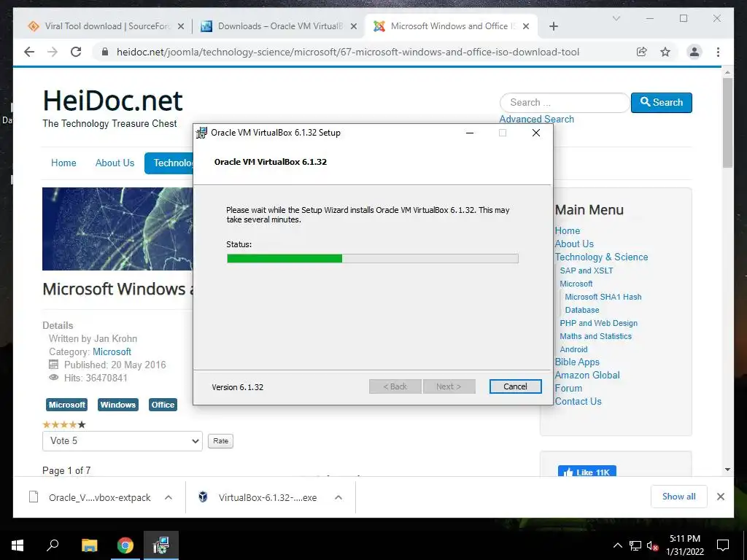Image resolution: width=747 pixels, height=560 pixels.
Task: Click Android in Main Menu
Action: (x=573, y=349)
